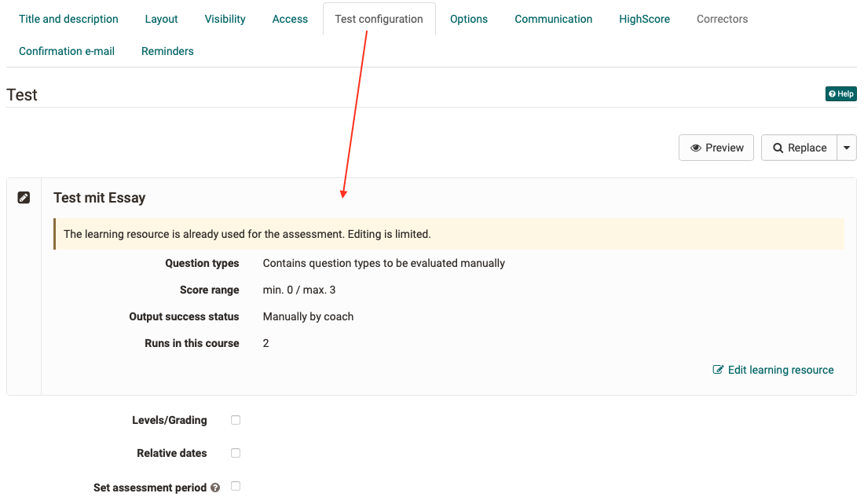Viewport: 864px width, 504px height.
Task: Click the question mark icon beside Set assessment period
Action: [x=214, y=487]
